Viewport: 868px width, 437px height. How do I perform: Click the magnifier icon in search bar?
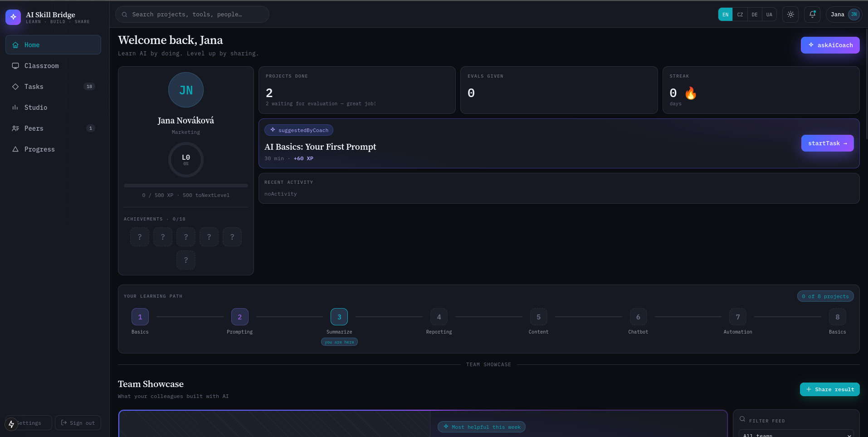[124, 15]
